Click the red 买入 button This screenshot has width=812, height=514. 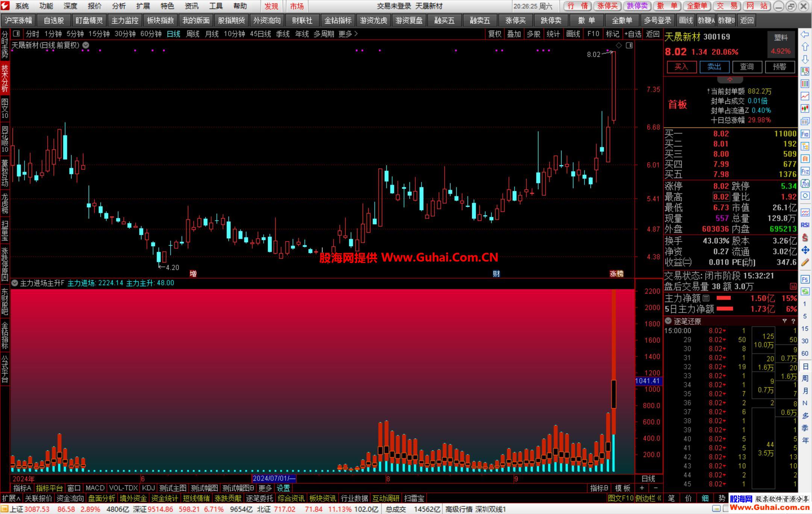pos(681,67)
